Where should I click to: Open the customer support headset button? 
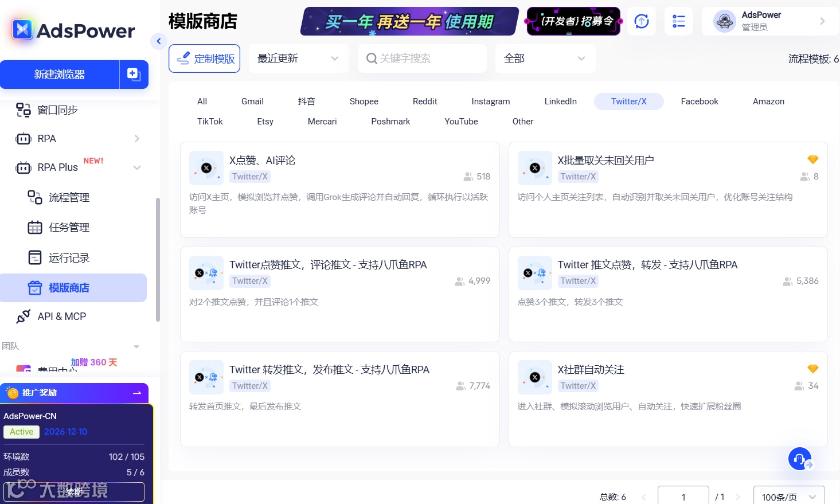800,459
